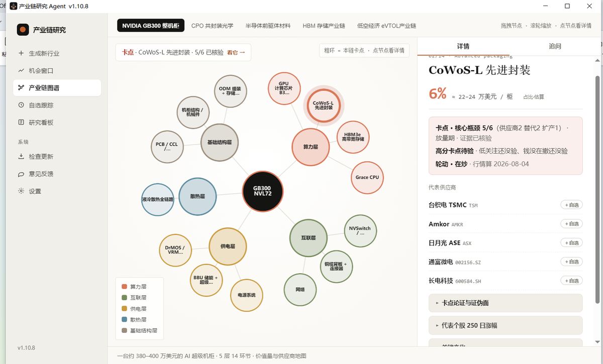Add 长电科技 to 自选
The image size is (603, 364).
tap(571, 281)
